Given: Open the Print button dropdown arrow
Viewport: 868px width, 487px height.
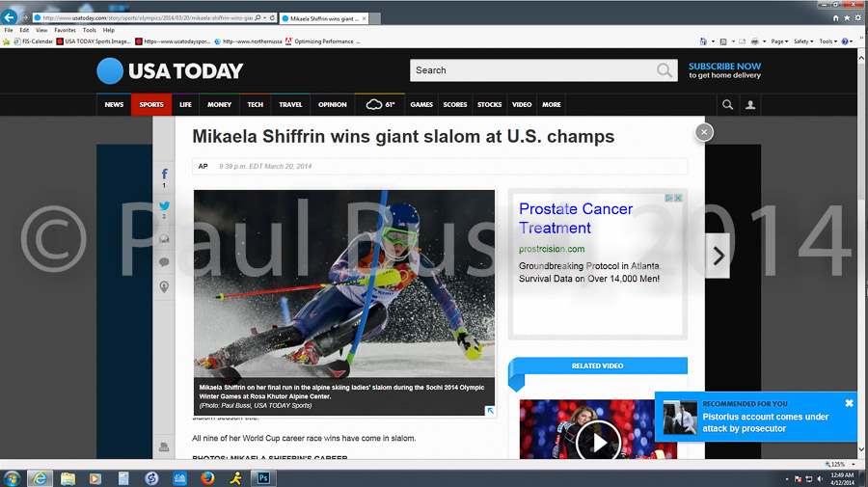Looking at the screenshot, I should coord(765,41).
